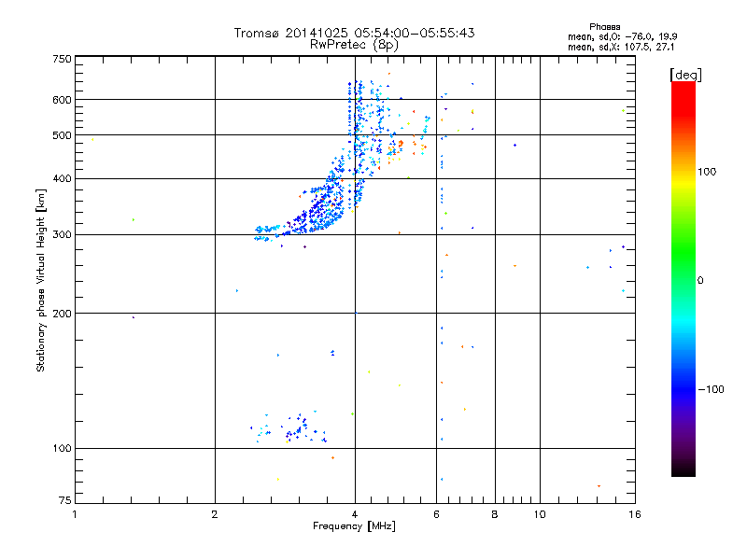This screenshot has height=560, width=747.
Task: Click the Phases legend heading
Action: (x=604, y=27)
